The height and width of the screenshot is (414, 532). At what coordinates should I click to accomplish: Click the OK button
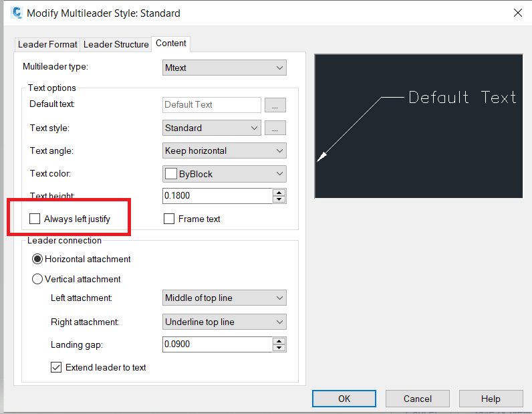click(344, 399)
